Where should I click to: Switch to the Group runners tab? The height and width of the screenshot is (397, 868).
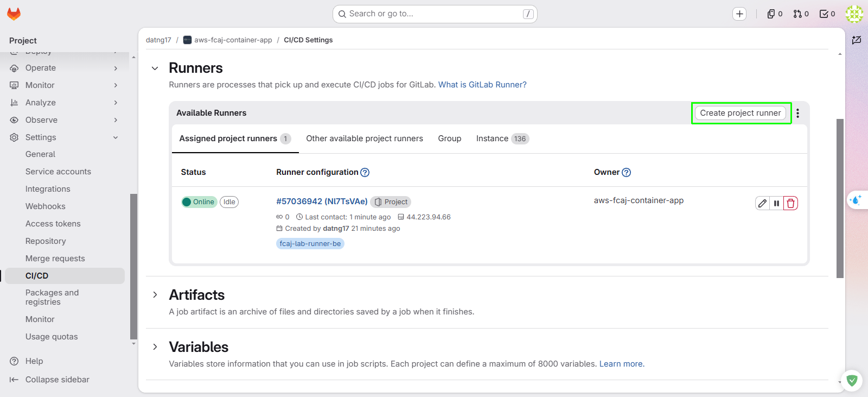(450, 138)
